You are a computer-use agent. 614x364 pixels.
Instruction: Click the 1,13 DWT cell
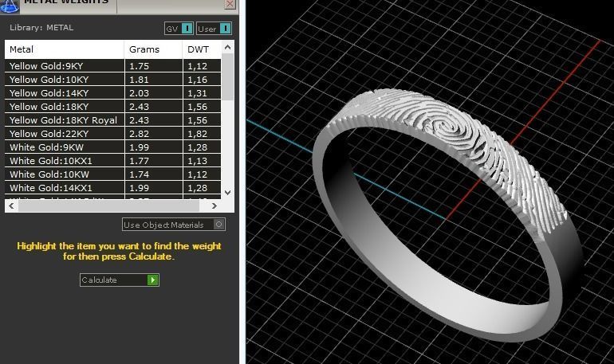[202, 161]
